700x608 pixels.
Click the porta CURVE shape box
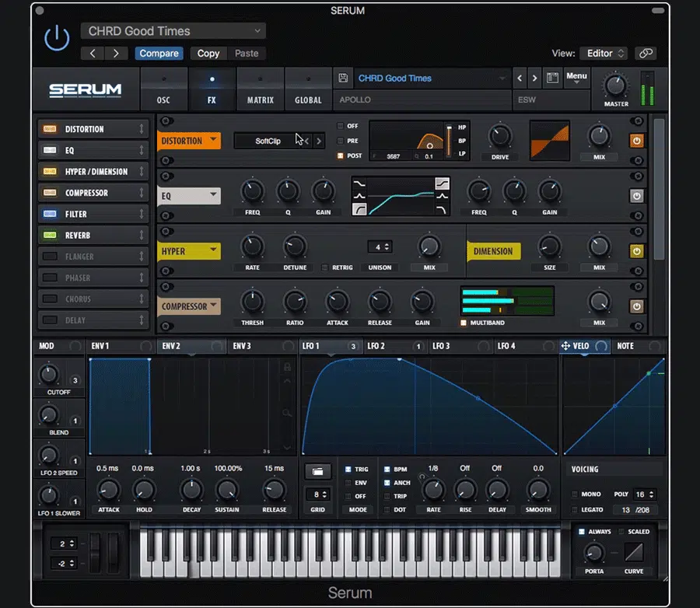point(633,552)
